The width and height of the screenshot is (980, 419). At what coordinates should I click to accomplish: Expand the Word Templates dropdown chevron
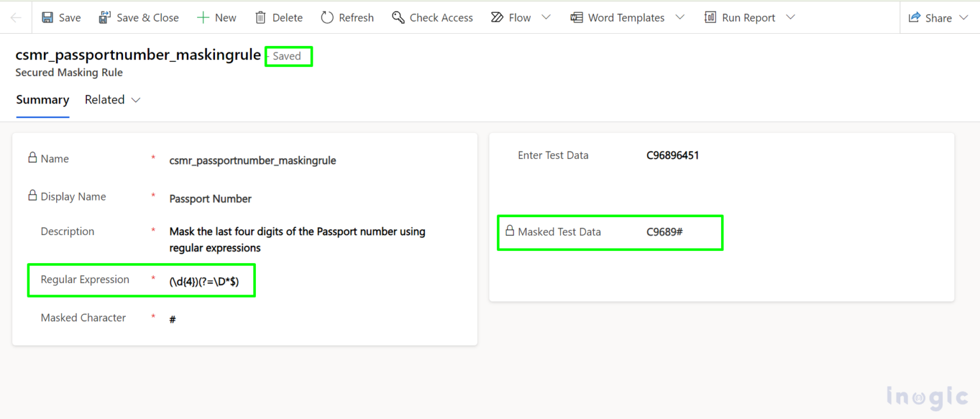[680, 17]
